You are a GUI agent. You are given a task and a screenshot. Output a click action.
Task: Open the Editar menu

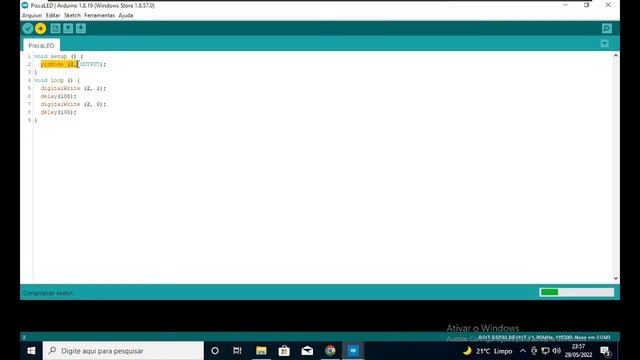(53, 16)
